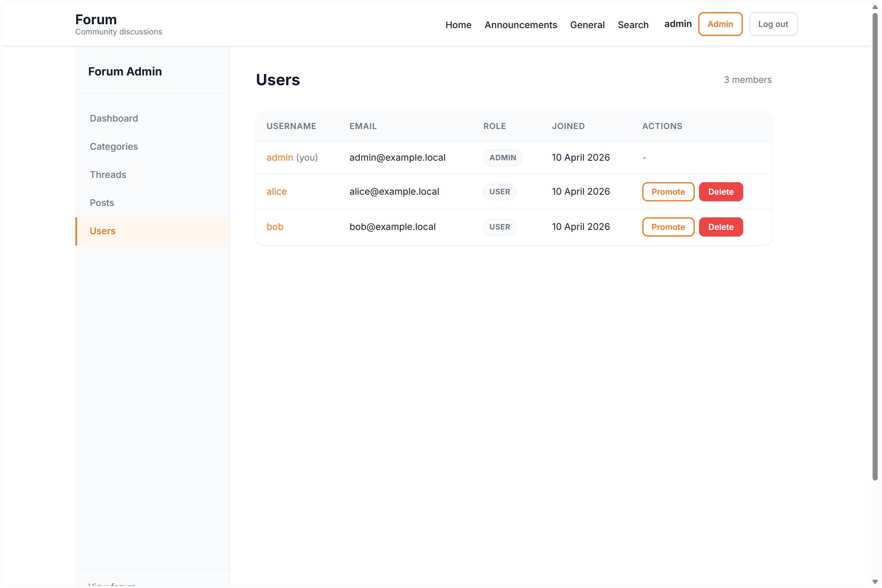This screenshot has height=588, width=882.
Task: Click the Admin button in the header
Action: 720,24
